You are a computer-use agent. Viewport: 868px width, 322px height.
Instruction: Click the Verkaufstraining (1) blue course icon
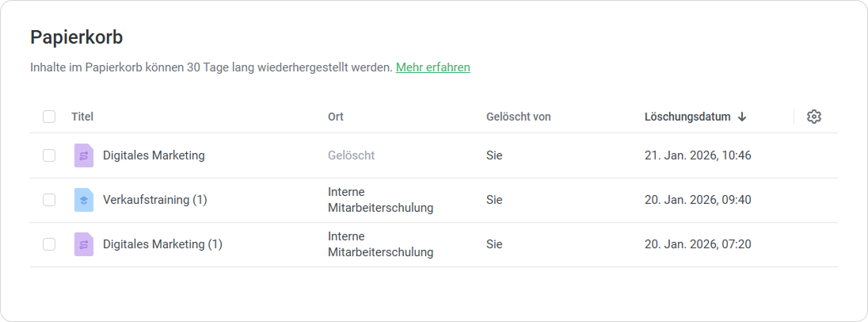pos(84,200)
